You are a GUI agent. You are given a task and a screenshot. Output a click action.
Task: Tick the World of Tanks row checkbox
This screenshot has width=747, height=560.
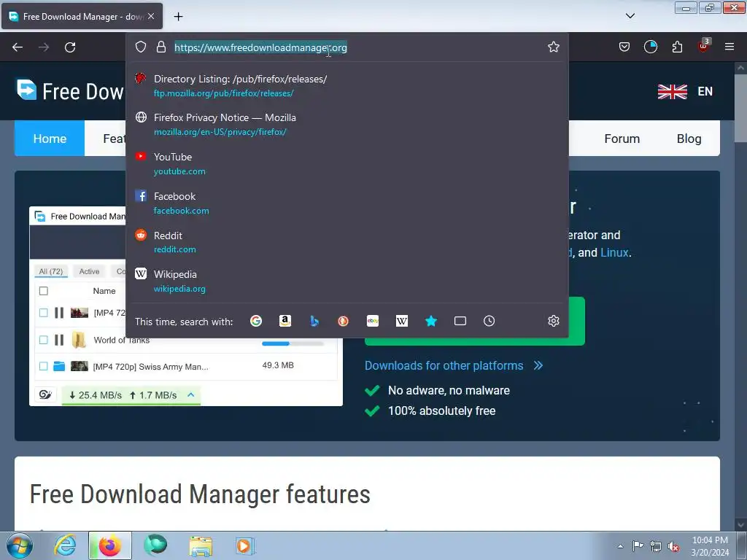43,340
